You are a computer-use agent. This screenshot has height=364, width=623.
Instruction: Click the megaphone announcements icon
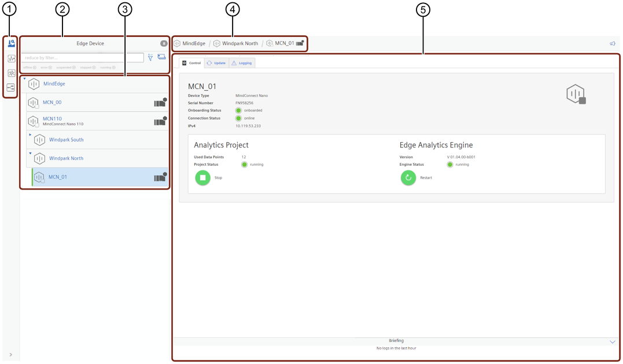[x=612, y=44]
